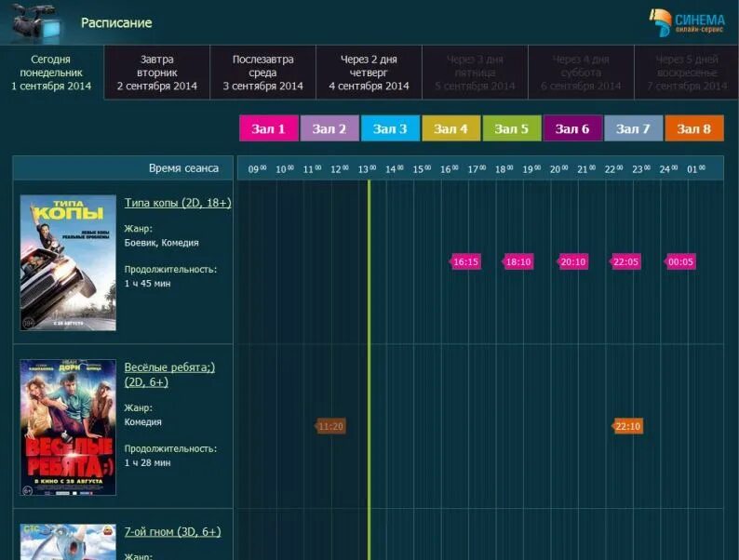The image size is (739, 560).
Task: Click the video camera logo icon
Action: pyautogui.click(x=35, y=22)
